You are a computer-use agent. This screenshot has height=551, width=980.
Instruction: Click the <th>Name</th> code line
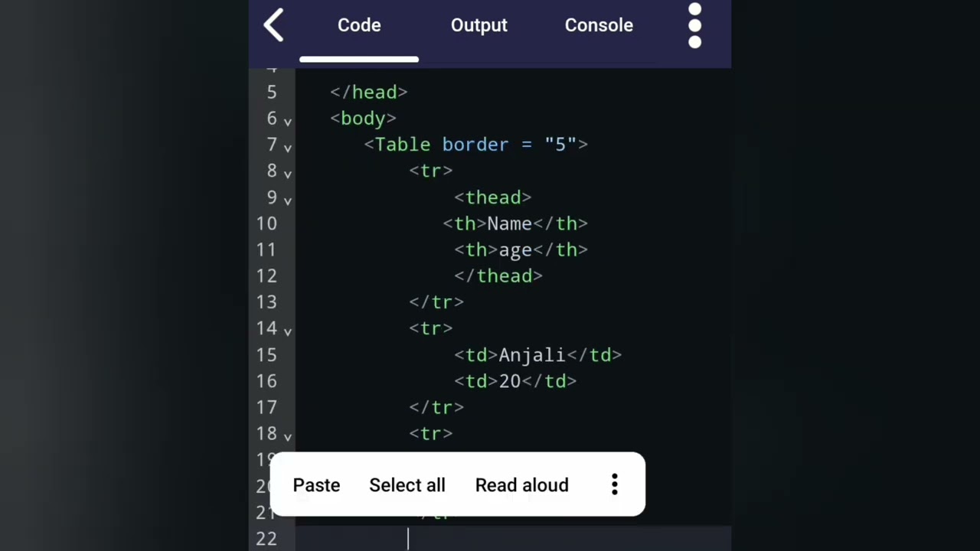pos(515,223)
